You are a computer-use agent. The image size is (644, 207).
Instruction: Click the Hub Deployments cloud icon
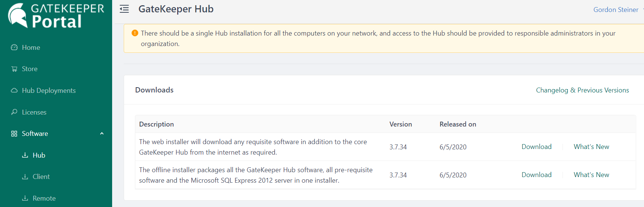(x=14, y=91)
